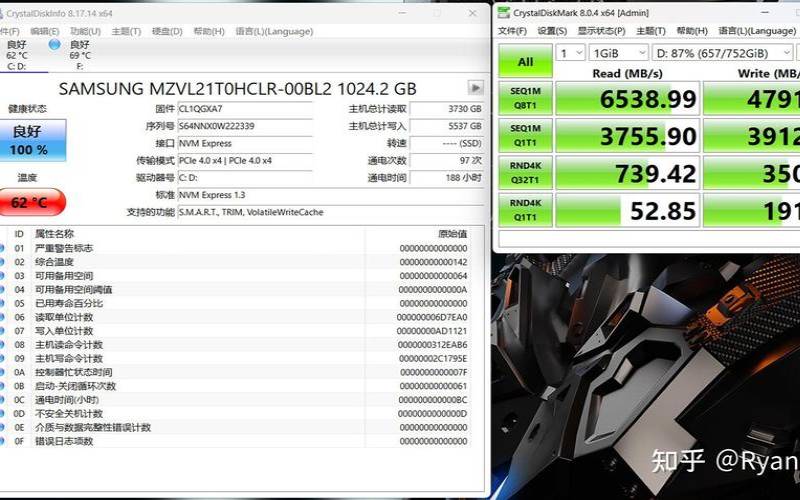Click RND4K Q1T1 read result 52.85
This screenshot has width=800, height=500.
[x=627, y=210]
